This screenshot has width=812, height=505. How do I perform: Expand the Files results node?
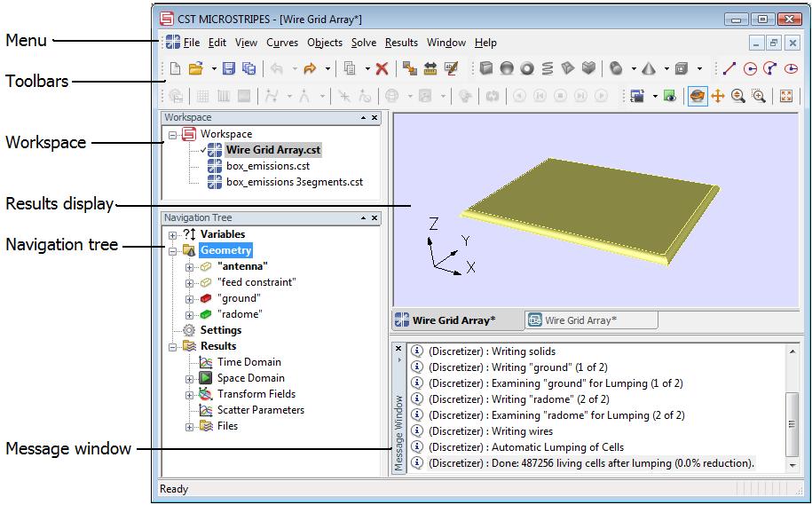coord(190,427)
